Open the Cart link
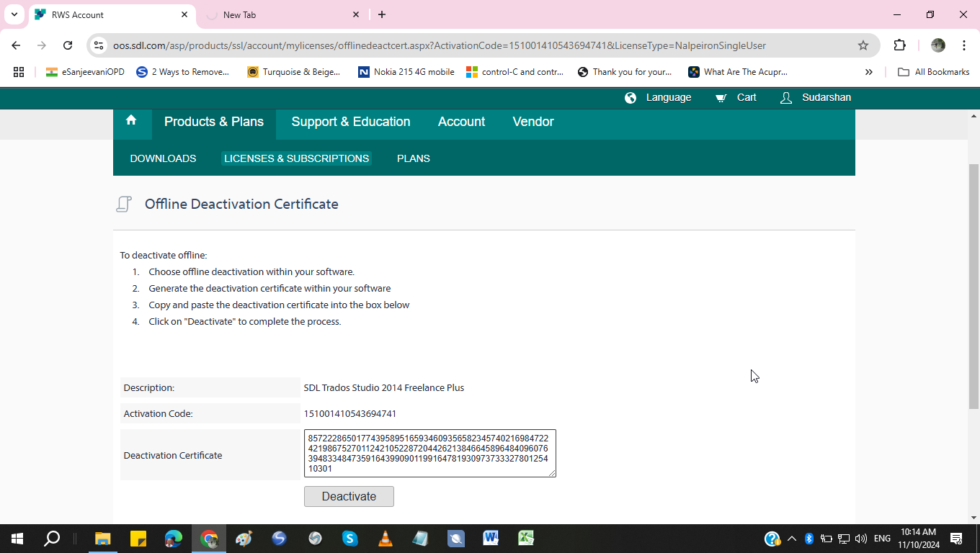This screenshot has width=980, height=553. pos(747,97)
